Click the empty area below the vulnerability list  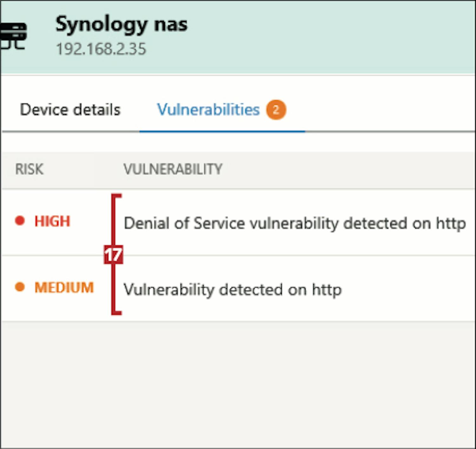point(238,381)
